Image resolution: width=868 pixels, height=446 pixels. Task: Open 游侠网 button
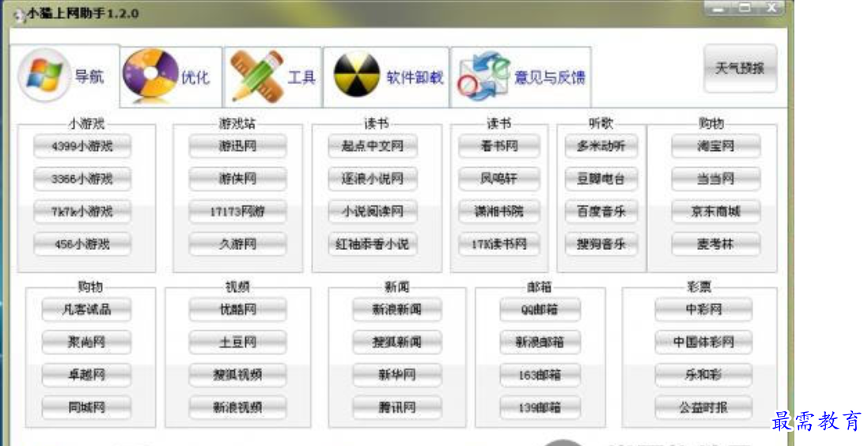(x=237, y=179)
